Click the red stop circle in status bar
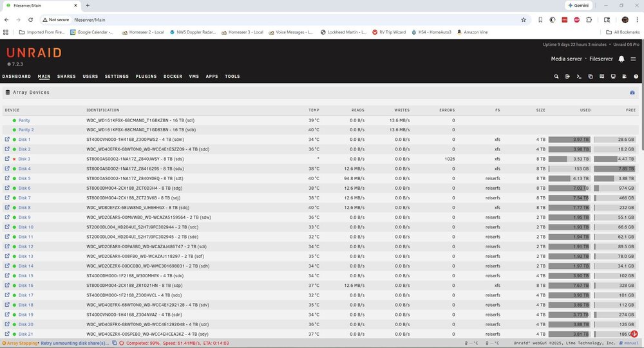The width and height of the screenshot is (644, 348). [122, 343]
